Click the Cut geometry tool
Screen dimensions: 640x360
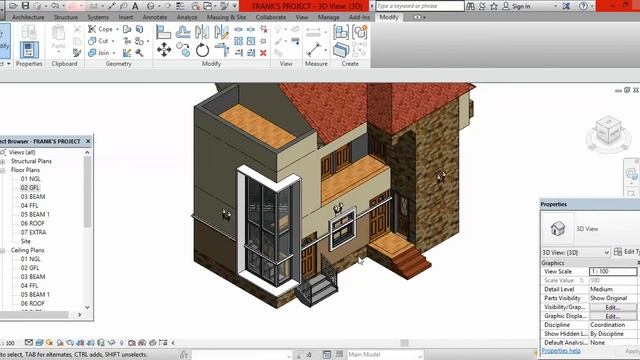coord(98,41)
